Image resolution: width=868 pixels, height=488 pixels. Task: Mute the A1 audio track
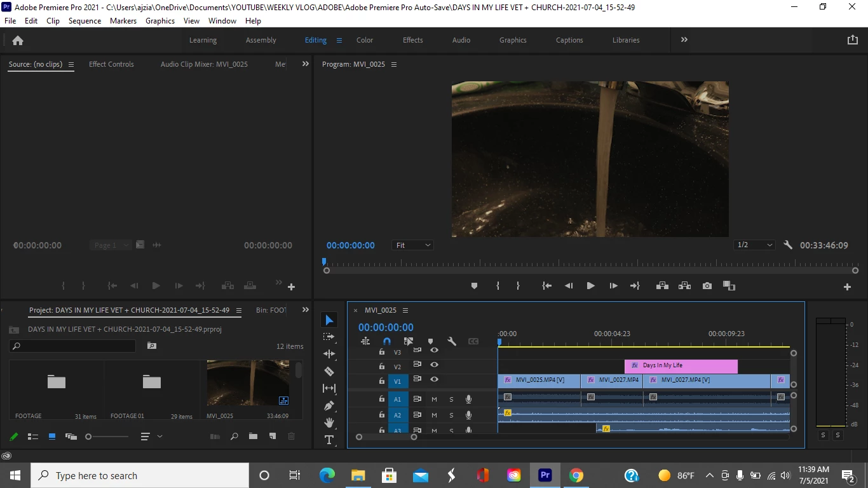click(434, 399)
